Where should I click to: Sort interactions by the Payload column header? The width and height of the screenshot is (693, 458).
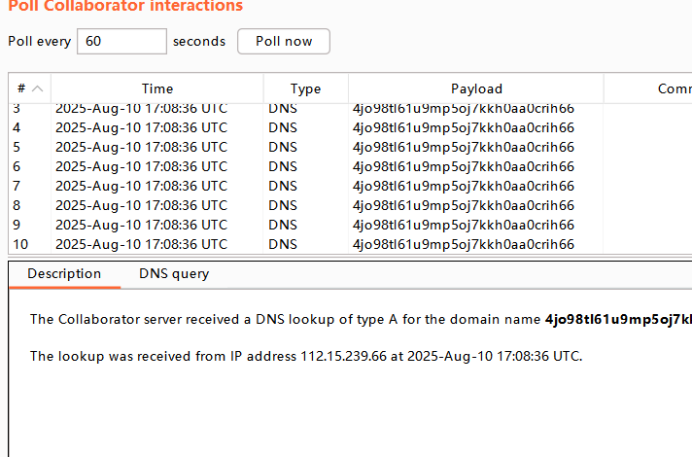tap(476, 89)
